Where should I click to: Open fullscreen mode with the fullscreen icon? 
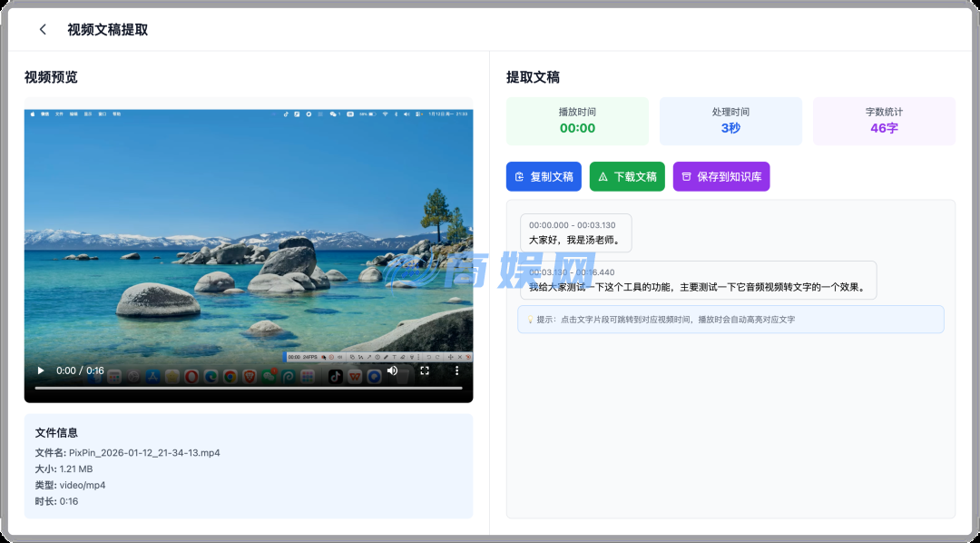coord(425,370)
